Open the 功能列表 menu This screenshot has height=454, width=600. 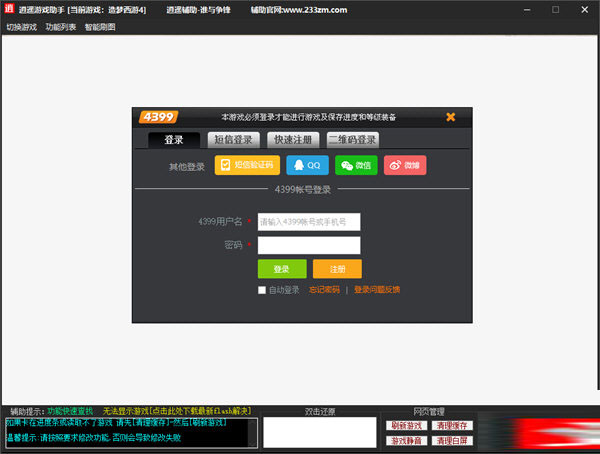point(60,27)
